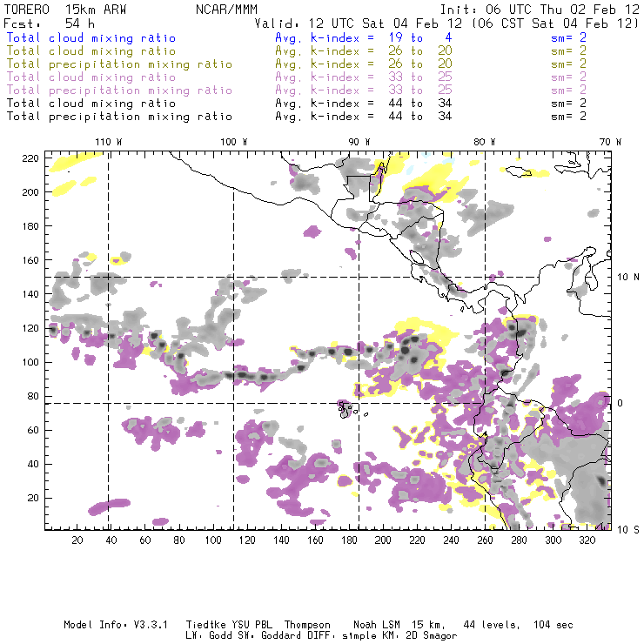Click the 'Fcst: 54 h' forecast label
644x644 pixels.
[49, 23]
